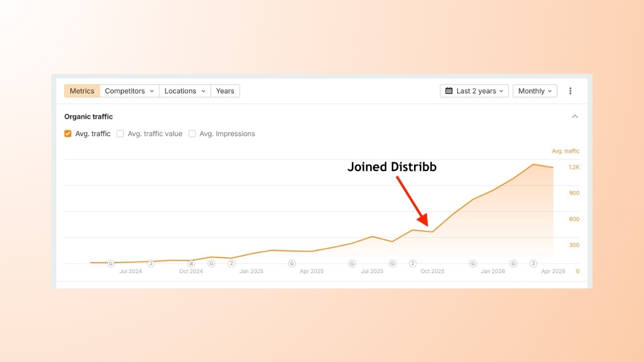The width and height of the screenshot is (644, 362).
Task: Open the Monthly interval dropdown
Action: tap(535, 91)
